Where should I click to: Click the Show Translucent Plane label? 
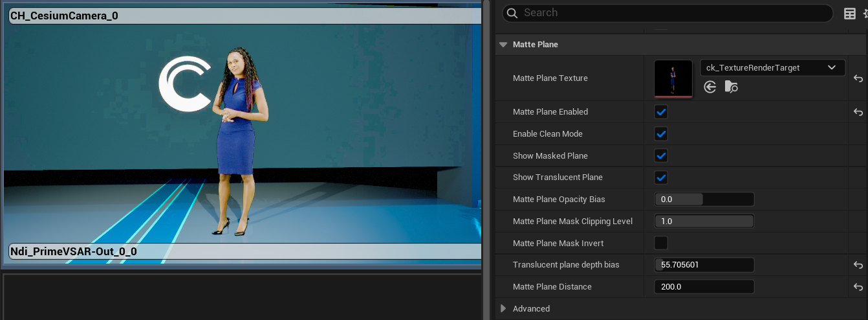(x=558, y=177)
